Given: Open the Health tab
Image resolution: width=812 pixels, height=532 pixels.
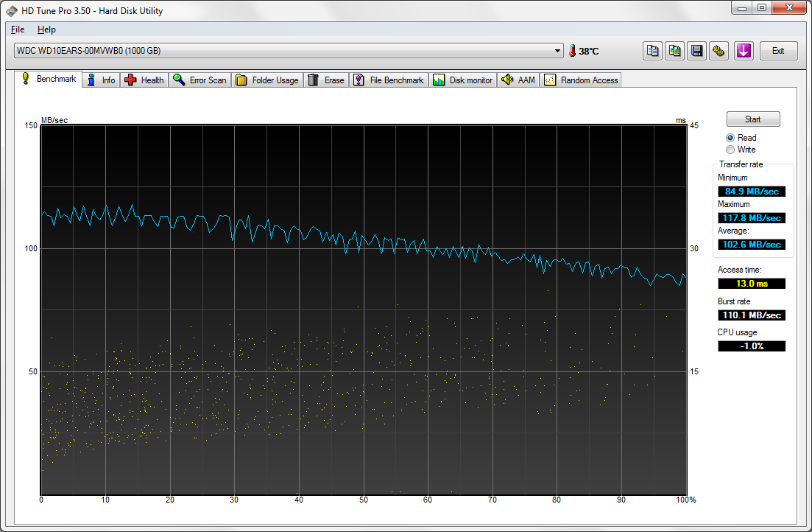Looking at the screenshot, I should (144, 80).
